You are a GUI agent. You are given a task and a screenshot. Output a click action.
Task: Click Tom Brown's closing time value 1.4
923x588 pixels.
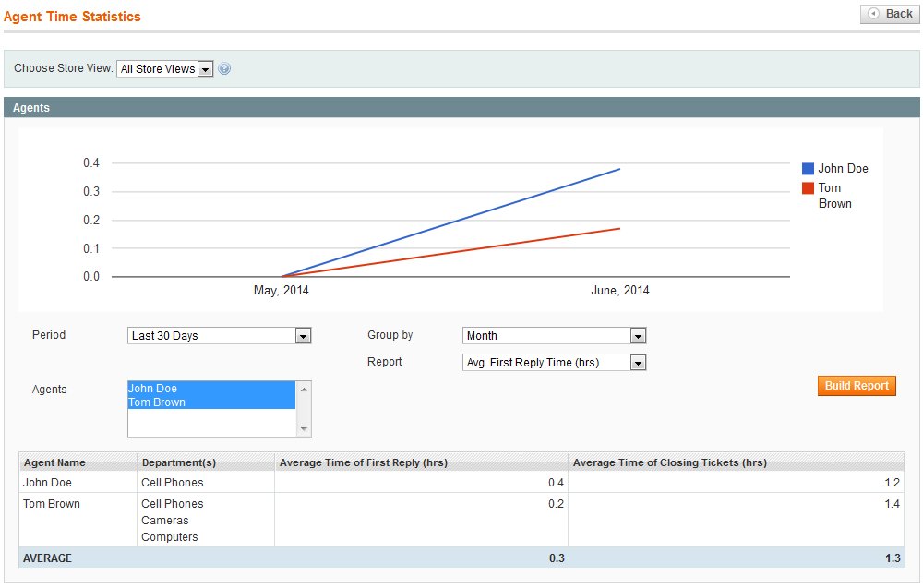click(892, 504)
